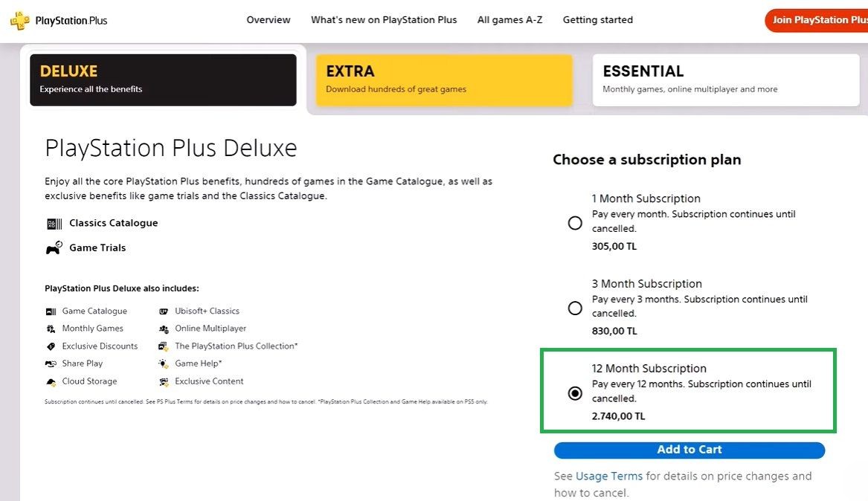
Task: Click the Game Catalogue icon
Action: tap(51, 311)
